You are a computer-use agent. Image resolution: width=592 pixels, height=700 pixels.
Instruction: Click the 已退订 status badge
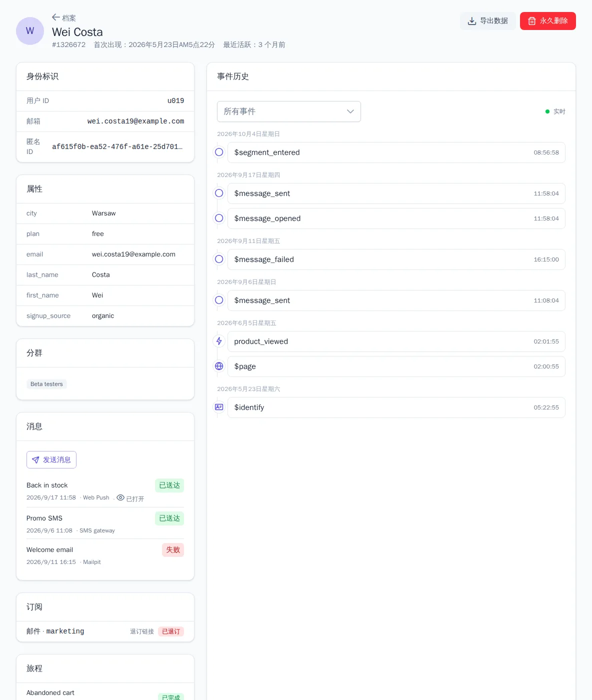[171, 631]
